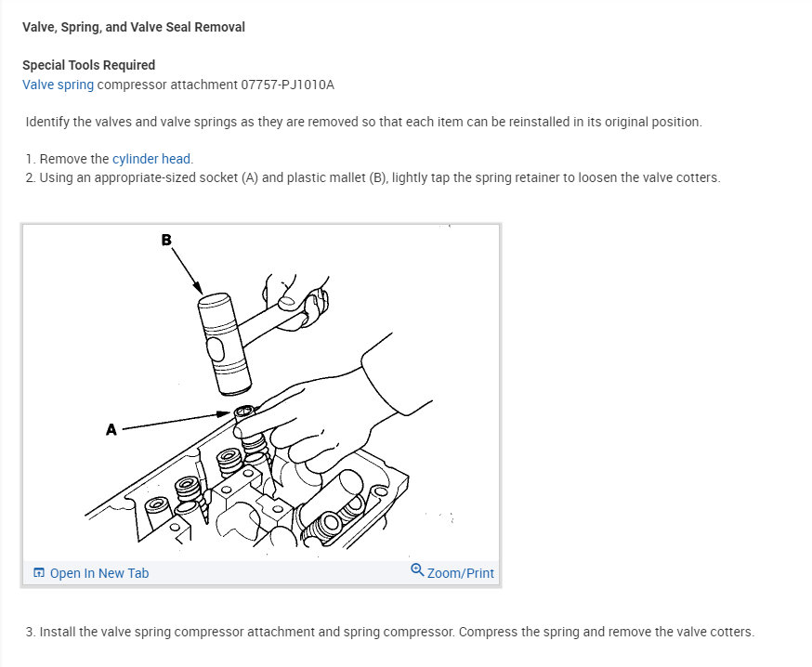Click the 'Identify the valves' note paragraph
Image resolution: width=812 pixels, height=667 pixels.
click(363, 122)
